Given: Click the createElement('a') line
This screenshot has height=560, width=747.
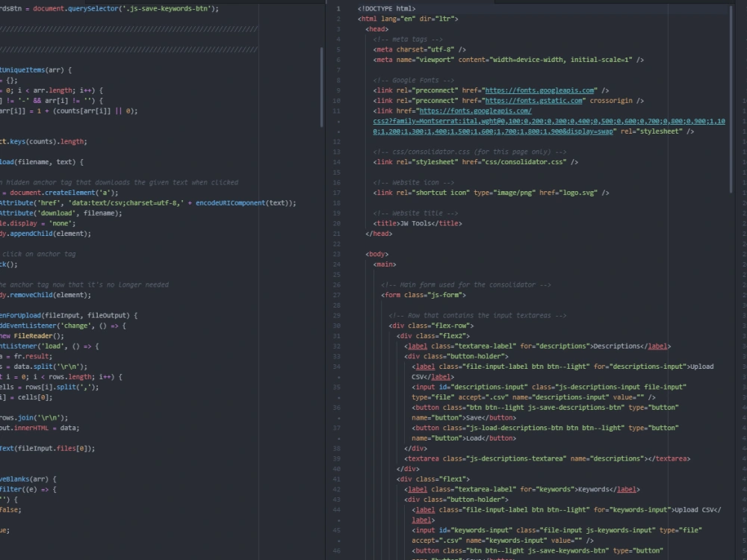Looking at the screenshot, I should (59, 193).
